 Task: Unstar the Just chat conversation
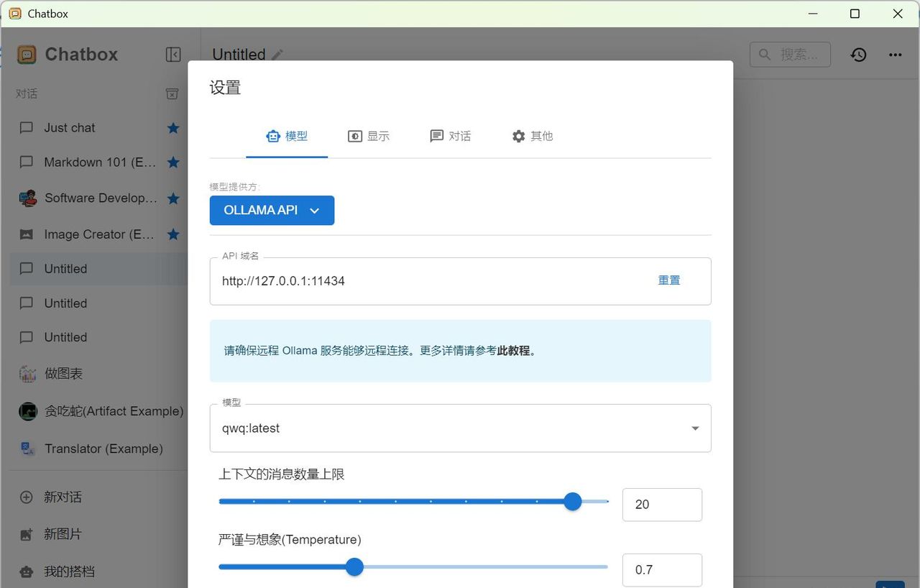pos(172,127)
